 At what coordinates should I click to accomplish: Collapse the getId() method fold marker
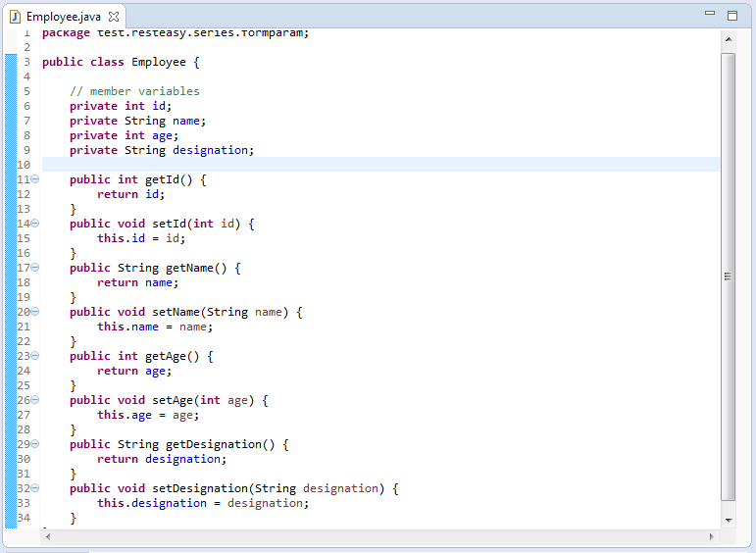pyautogui.click(x=35, y=179)
